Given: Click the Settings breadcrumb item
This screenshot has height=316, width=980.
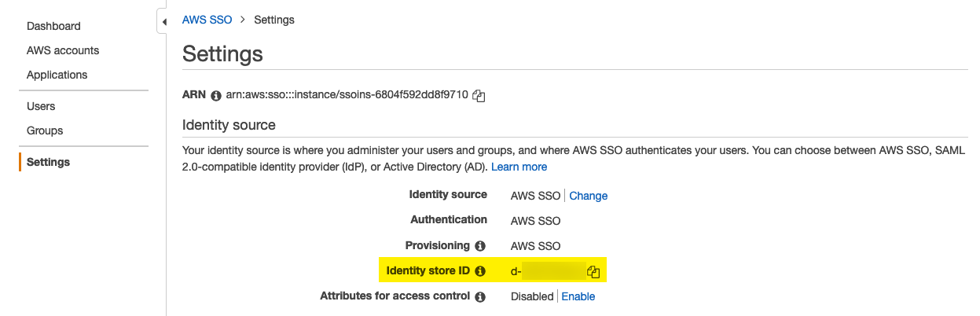Looking at the screenshot, I should point(274,20).
